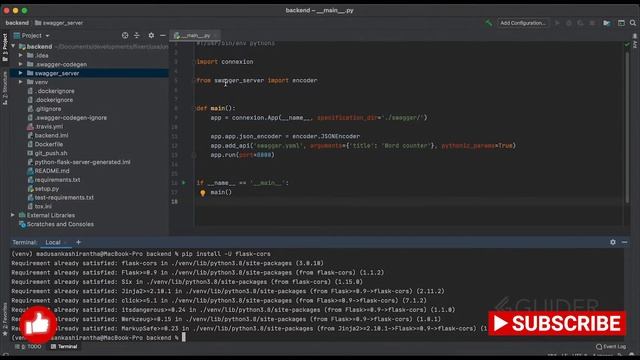
Task: Click the green Build hammer icon
Action: 489,23
